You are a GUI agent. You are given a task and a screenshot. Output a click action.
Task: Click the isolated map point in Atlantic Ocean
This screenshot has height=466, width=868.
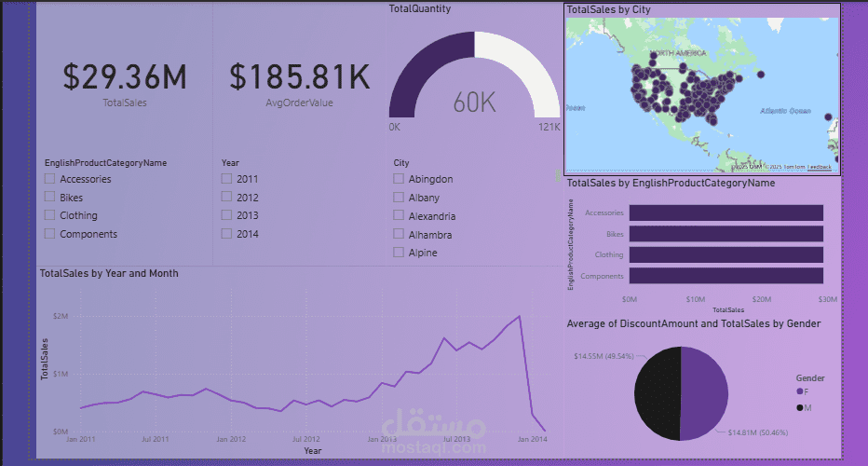click(x=828, y=116)
